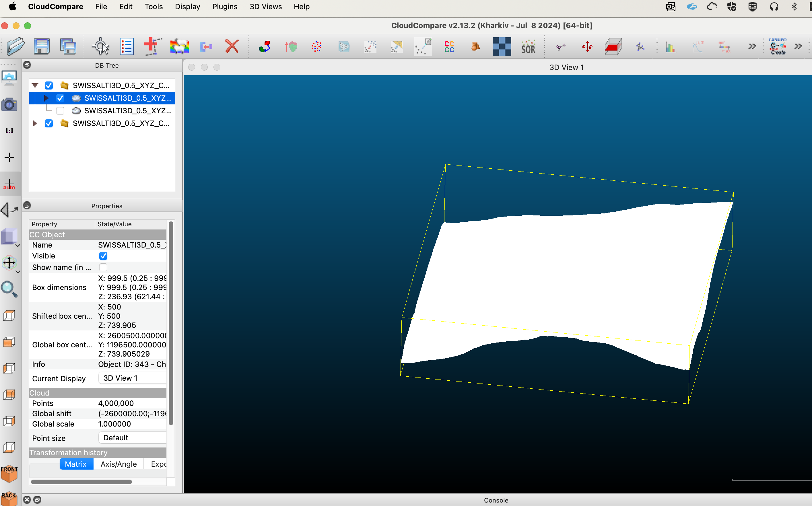This screenshot has width=812, height=506.
Task: Click the magnifier zoom icon in left sidebar
Action: pyautogui.click(x=9, y=289)
